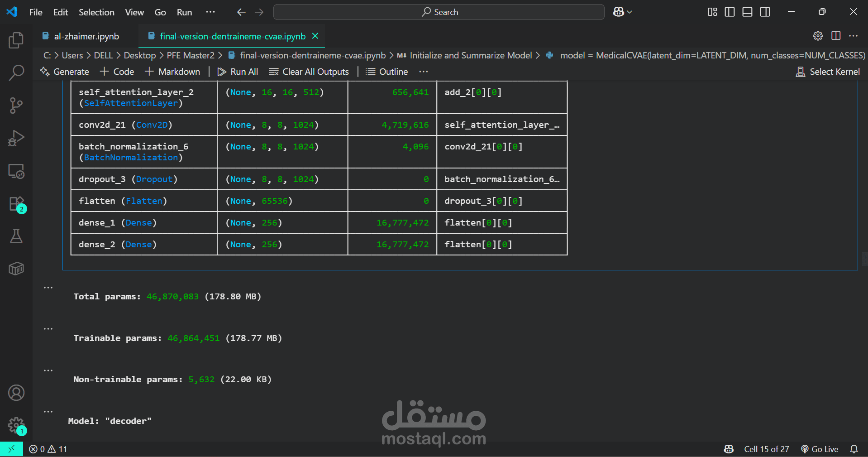Clear All Outputs of the notebook

(309, 72)
